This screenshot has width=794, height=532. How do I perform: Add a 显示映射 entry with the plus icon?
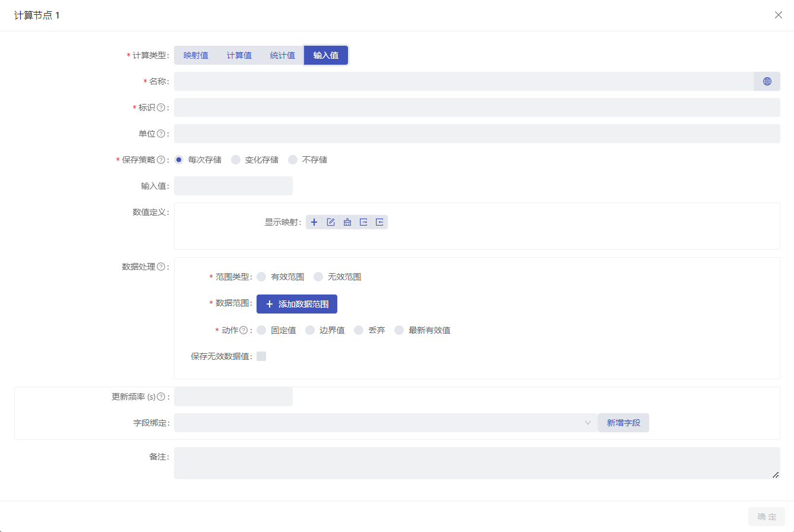click(314, 222)
